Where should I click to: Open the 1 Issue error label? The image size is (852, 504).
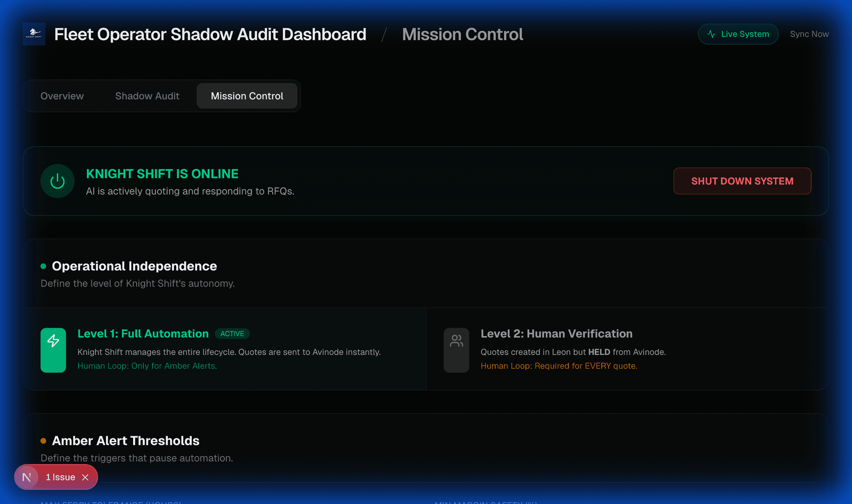pos(60,477)
